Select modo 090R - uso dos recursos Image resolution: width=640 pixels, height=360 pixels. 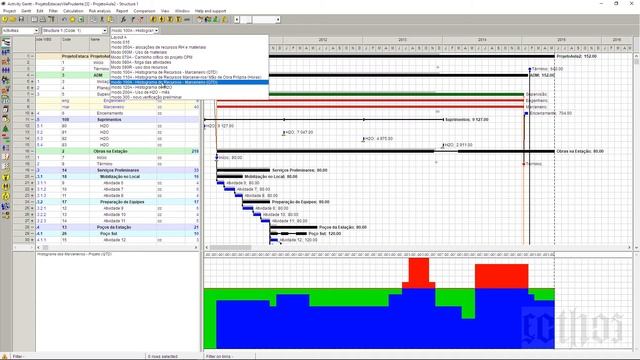click(189, 67)
